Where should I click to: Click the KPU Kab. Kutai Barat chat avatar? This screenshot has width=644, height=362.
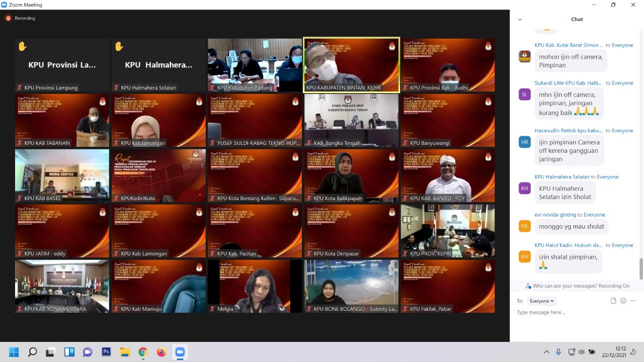click(x=525, y=56)
